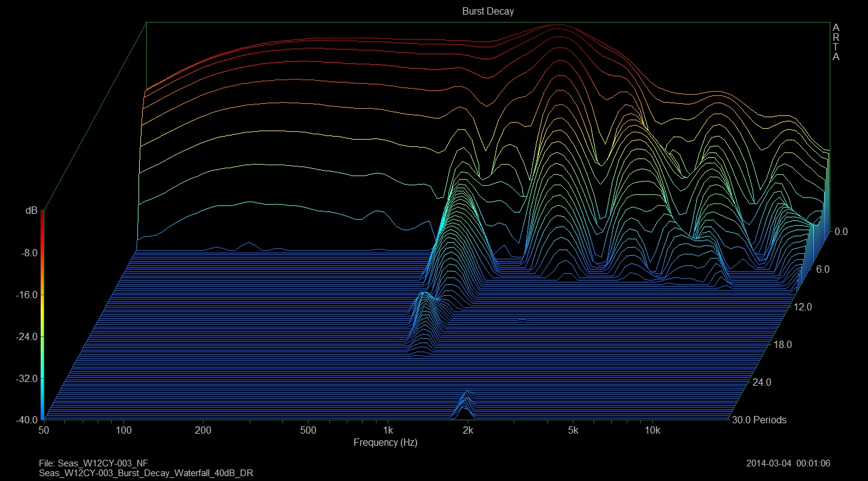Click the File: Seas_W12CY-003_NF text

(x=93, y=463)
